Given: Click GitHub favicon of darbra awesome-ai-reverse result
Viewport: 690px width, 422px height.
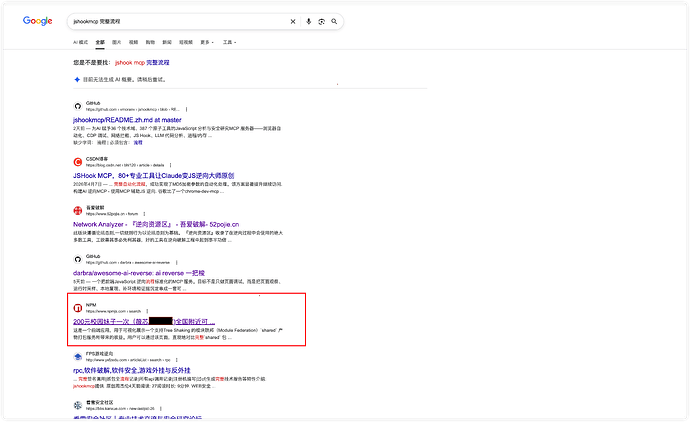Looking at the screenshot, I should point(78,259).
